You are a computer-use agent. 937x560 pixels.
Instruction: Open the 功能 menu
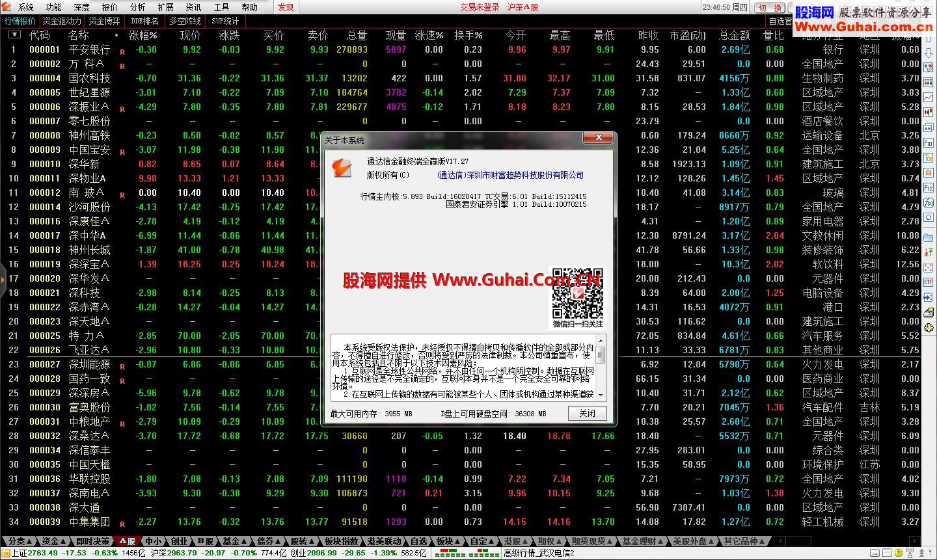click(53, 7)
